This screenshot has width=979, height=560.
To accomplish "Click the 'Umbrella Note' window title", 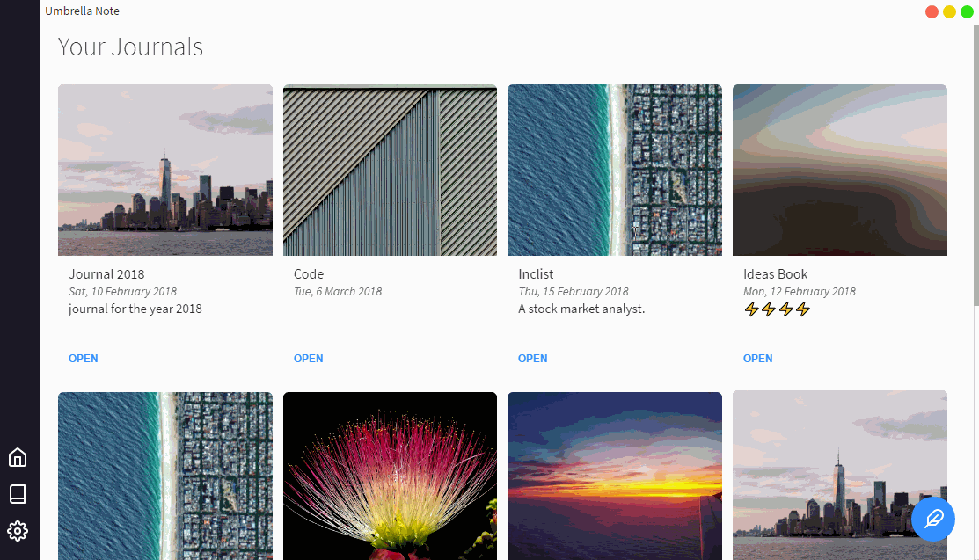I will pyautogui.click(x=82, y=11).
